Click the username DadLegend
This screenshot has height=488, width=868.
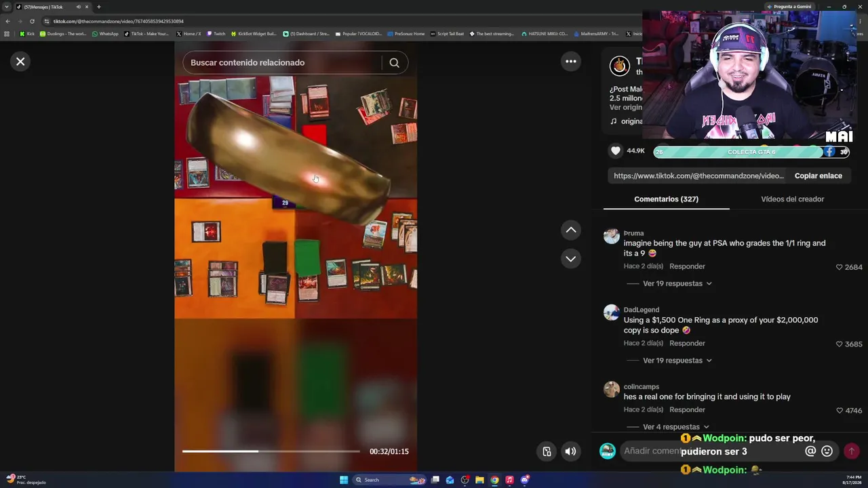click(x=642, y=310)
